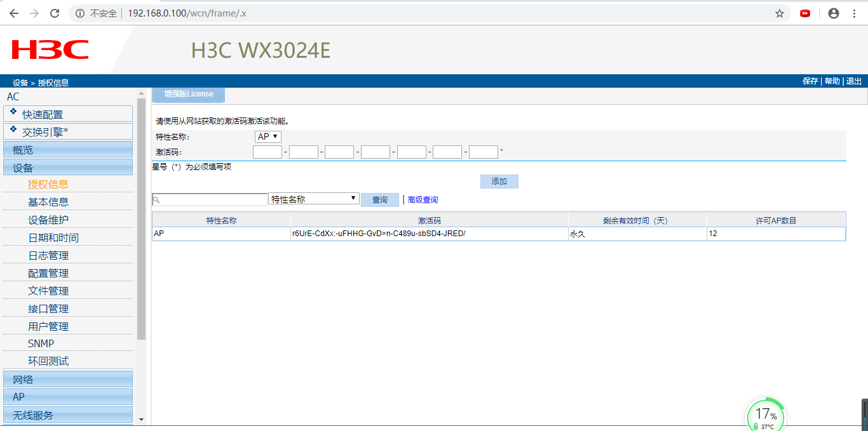Open 日志管理 in sidebar
This screenshot has height=431, width=868.
pyautogui.click(x=48, y=255)
